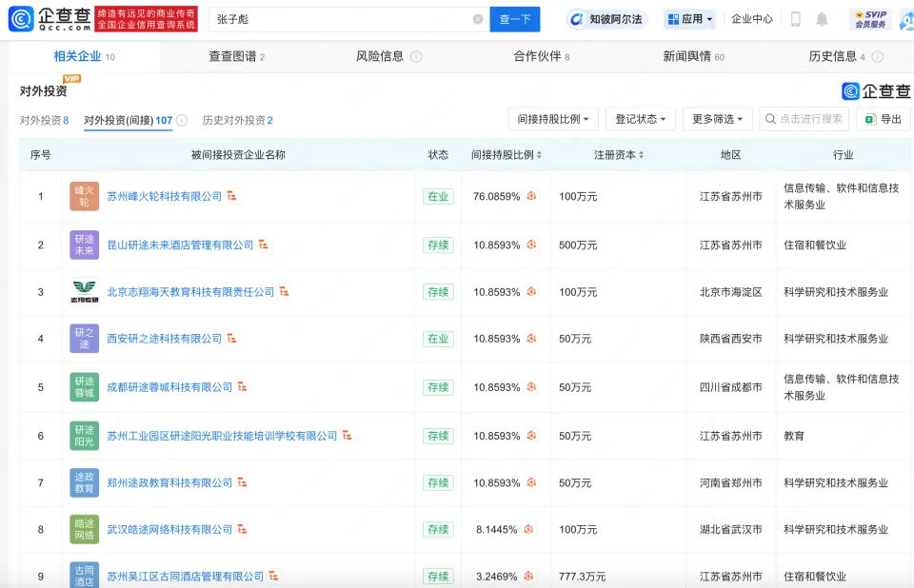The height and width of the screenshot is (588, 914).
Task: Sort by 注册资本 column header
Action: pos(619,154)
